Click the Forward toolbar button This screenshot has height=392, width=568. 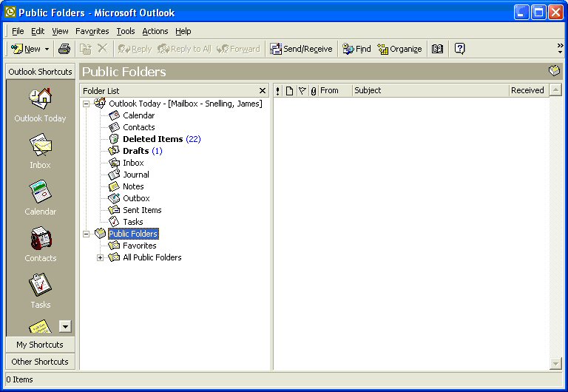click(238, 49)
